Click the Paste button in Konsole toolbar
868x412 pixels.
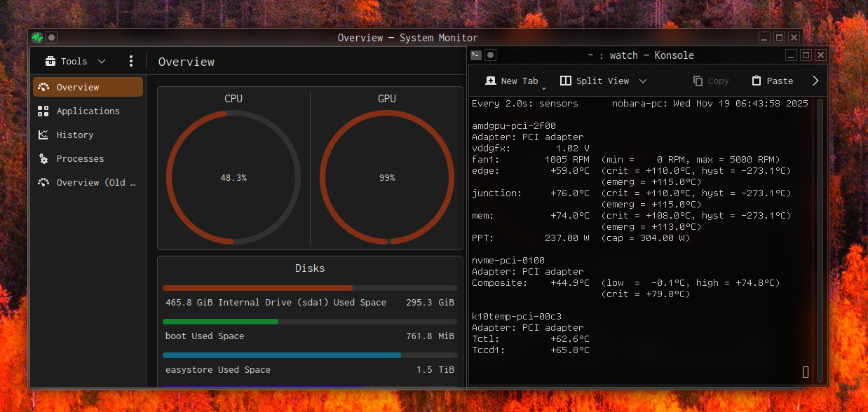(x=772, y=81)
